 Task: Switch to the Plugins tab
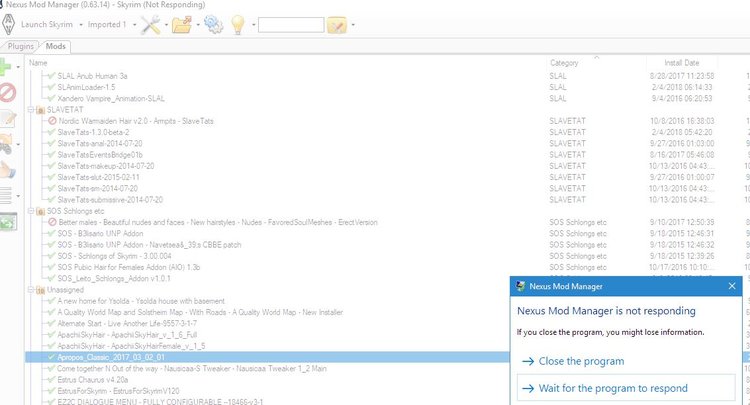(x=21, y=46)
